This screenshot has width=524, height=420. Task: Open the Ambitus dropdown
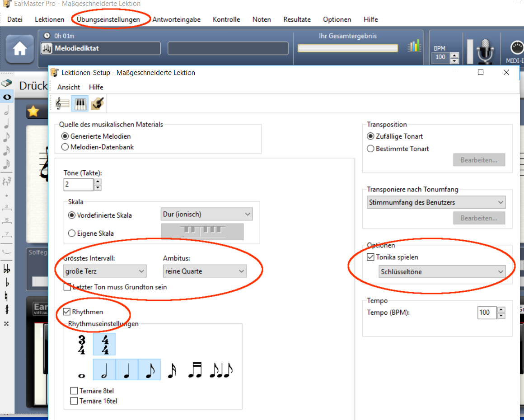tap(205, 271)
